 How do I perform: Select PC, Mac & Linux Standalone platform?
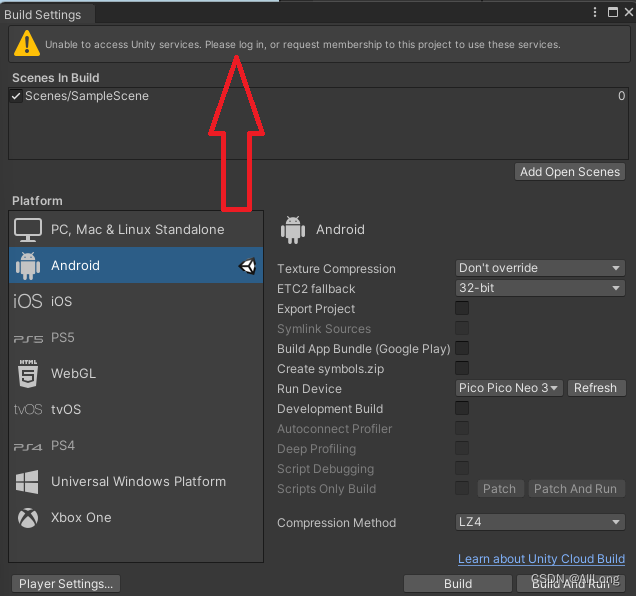(x=136, y=230)
